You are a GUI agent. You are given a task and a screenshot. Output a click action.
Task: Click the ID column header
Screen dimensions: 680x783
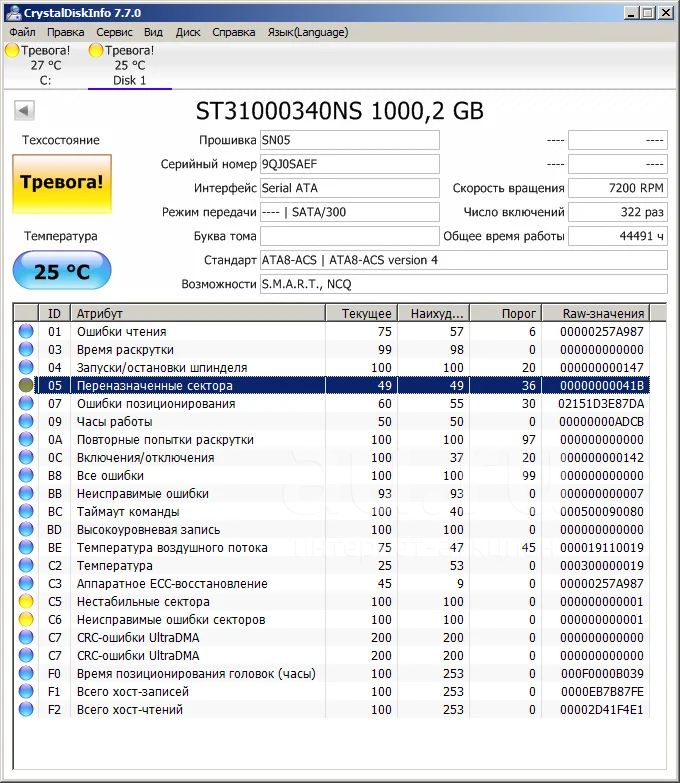54,313
